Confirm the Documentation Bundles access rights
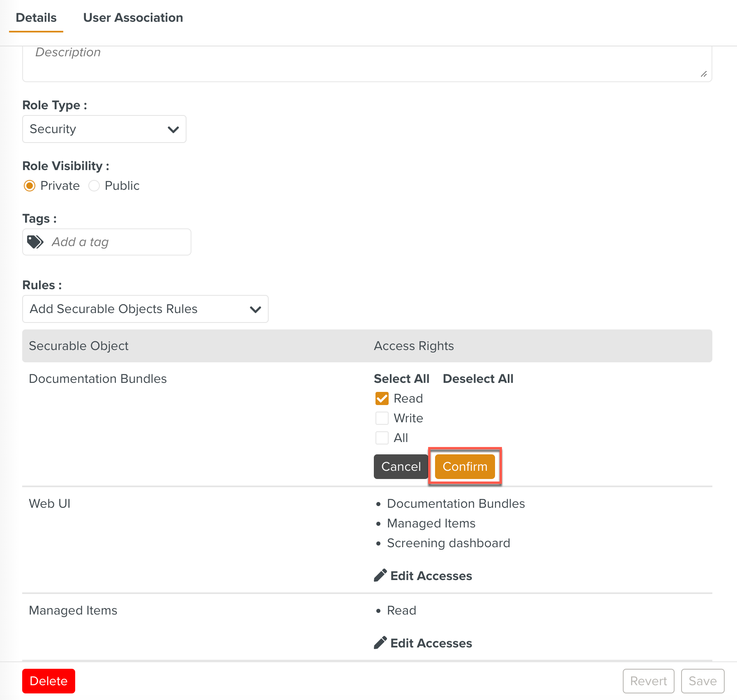The image size is (737, 700). [x=465, y=467]
